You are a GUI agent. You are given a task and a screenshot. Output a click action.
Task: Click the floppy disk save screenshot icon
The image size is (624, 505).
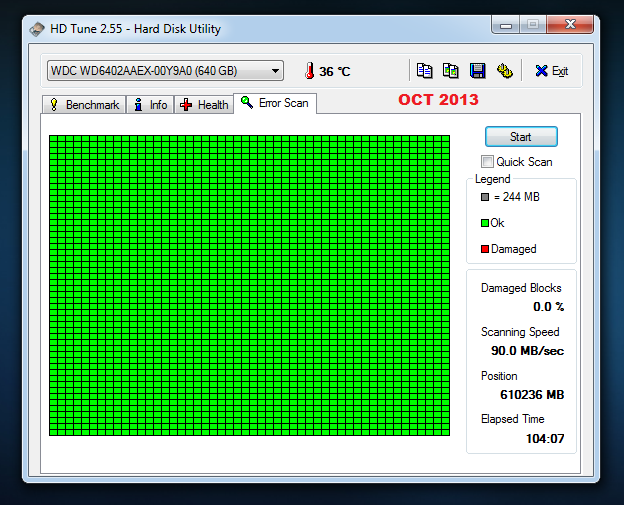(477, 71)
